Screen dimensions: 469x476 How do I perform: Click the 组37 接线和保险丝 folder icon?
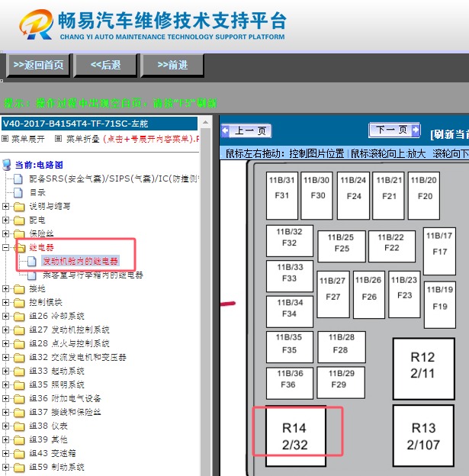pyautogui.click(x=19, y=412)
